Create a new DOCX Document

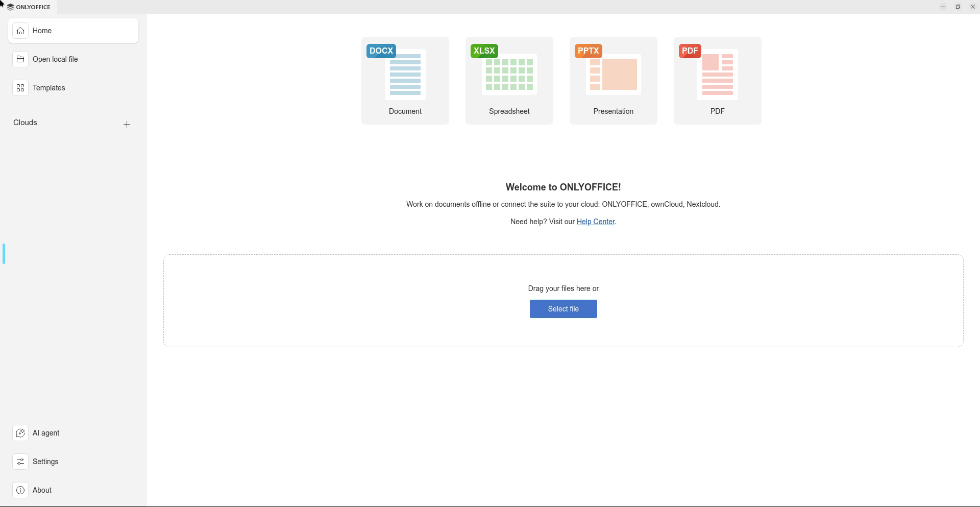point(405,80)
